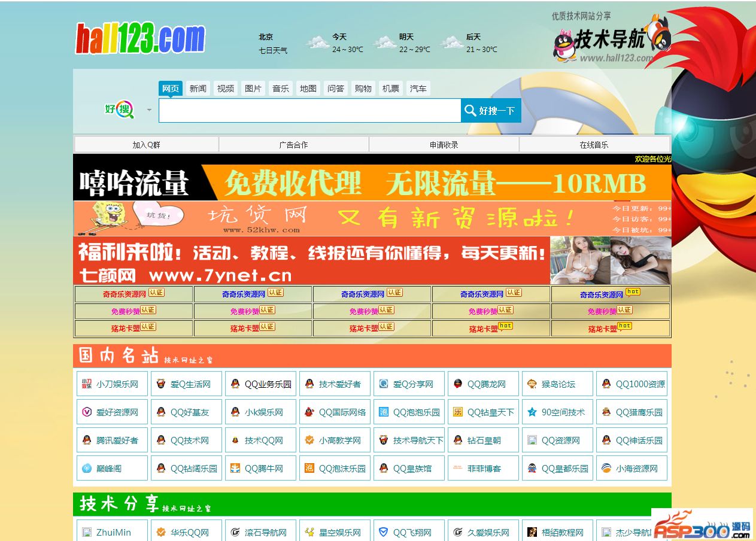Click the 好搜 search engine logo
Screen dimensions: 756x541
coord(120,109)
